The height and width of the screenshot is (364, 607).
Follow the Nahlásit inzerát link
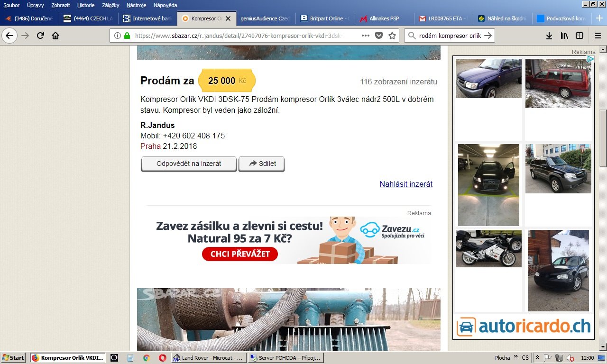tap(406, 184)
